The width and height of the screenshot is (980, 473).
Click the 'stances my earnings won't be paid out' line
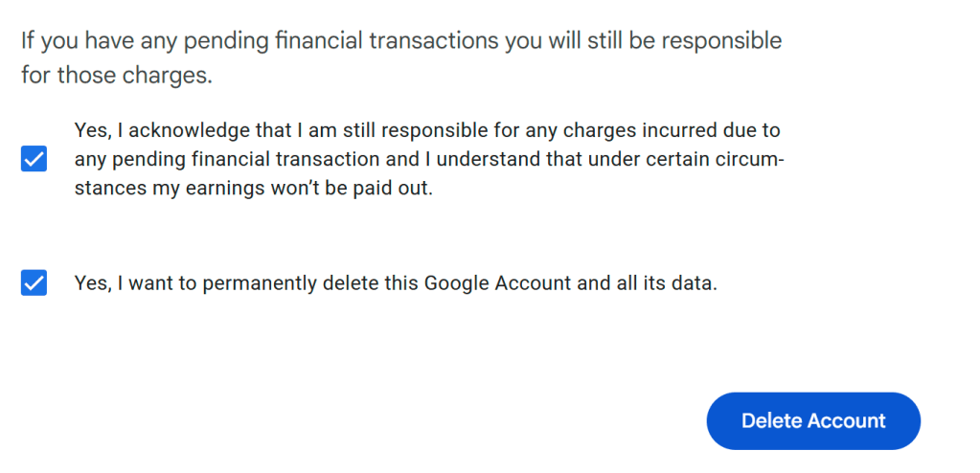click(253, 189)
